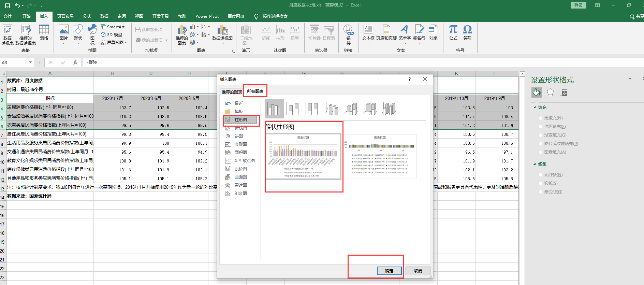Click the formula bar containing 指标
Image resolution: width=644 pixels, height=285 pixels.
click(x=363, y=62)
